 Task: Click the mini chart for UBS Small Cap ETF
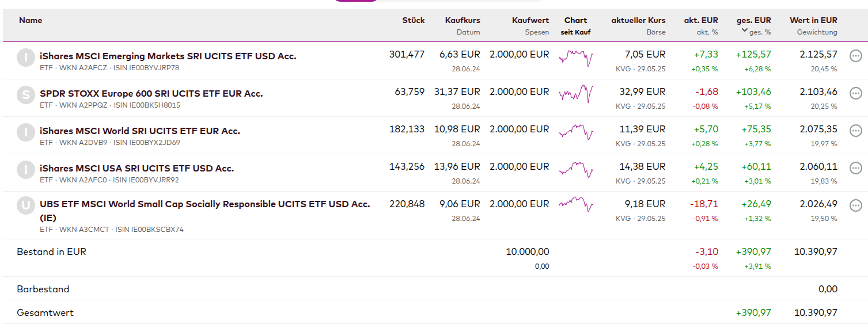[x=575, y=204]
